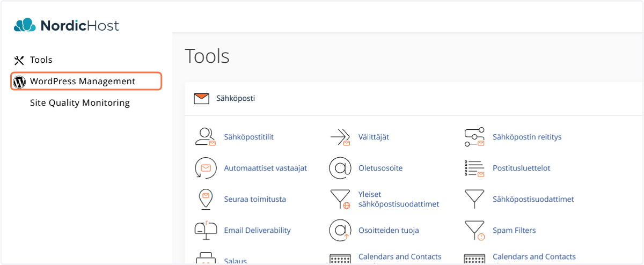Viewport: 644px width, 265px height.
Task: Open the Spam Filters link
Action: click(514, 230)
